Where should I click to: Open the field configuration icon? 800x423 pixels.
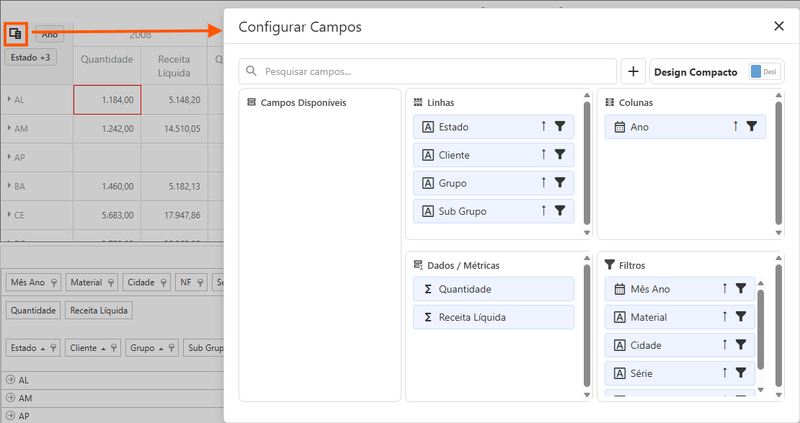click(x=15, y=34)
